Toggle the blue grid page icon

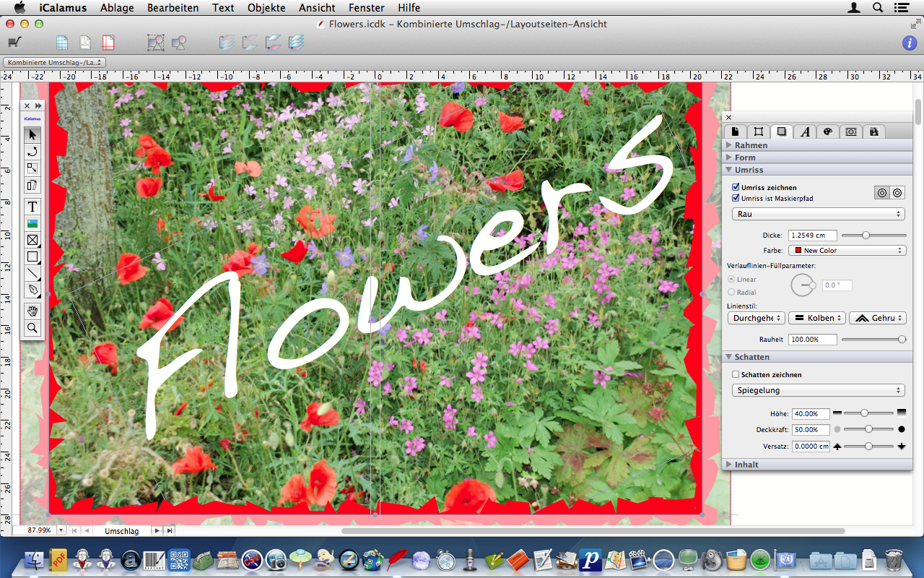pos(63,43)
